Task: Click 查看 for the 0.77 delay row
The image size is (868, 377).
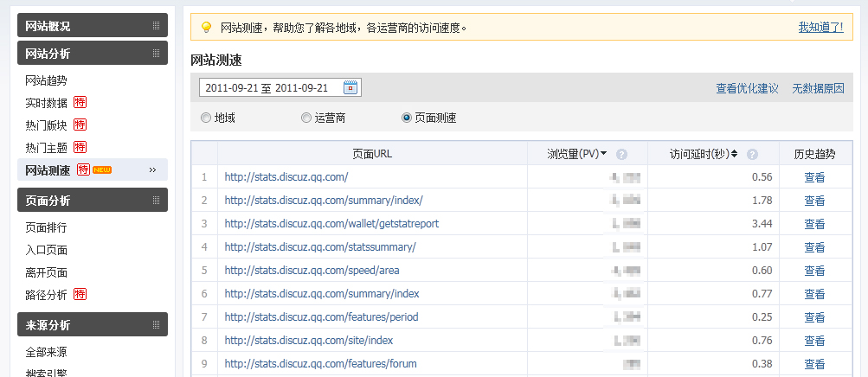Action: point(815,293)
